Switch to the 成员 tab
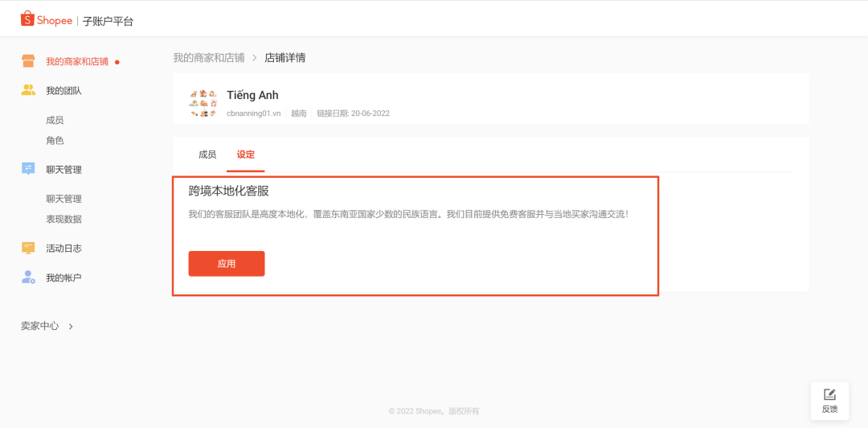Viewport: 868px width, 428px height. point(207,154)
